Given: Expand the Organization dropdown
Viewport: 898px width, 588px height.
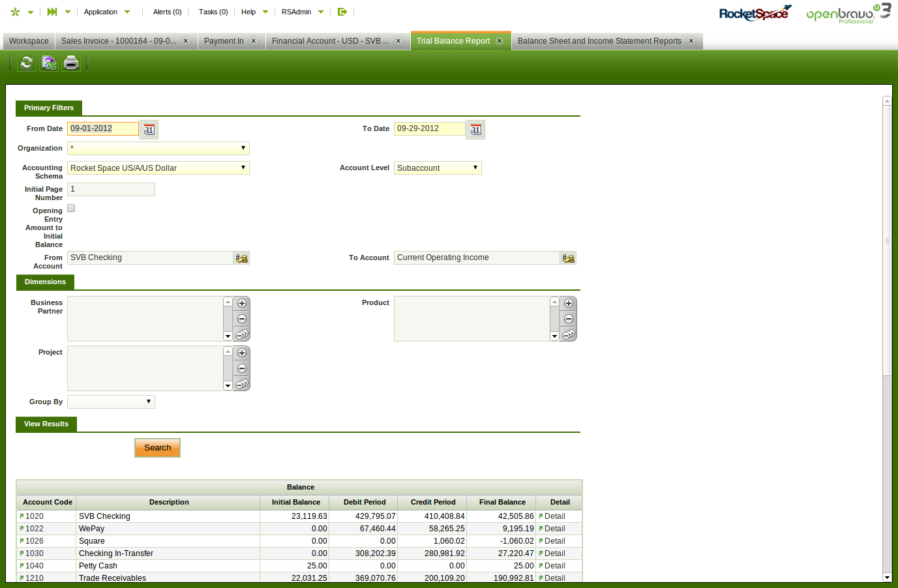Looking at the screenshot, I should pos(158,149).
